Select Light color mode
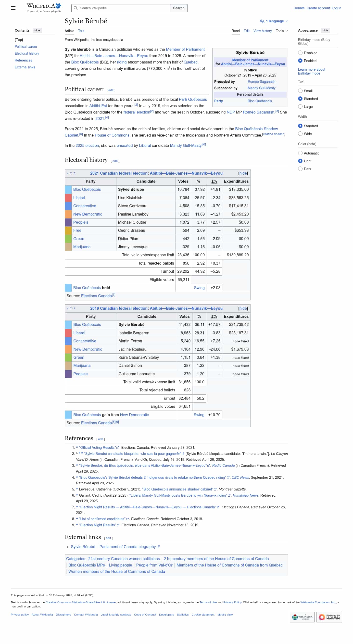The width and height of the screenshot is (353, 644). pyautogui.click(x=300, y=161)
